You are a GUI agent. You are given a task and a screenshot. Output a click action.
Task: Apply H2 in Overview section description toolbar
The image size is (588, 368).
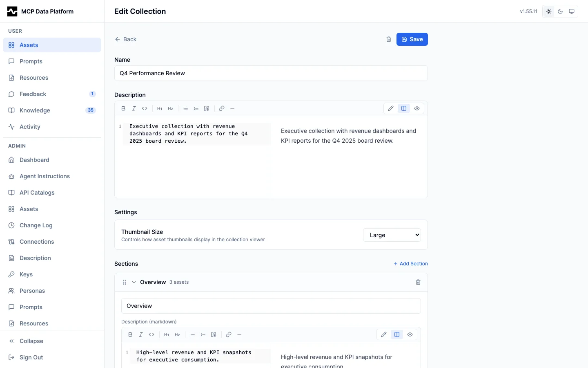(x=177, y=334)
